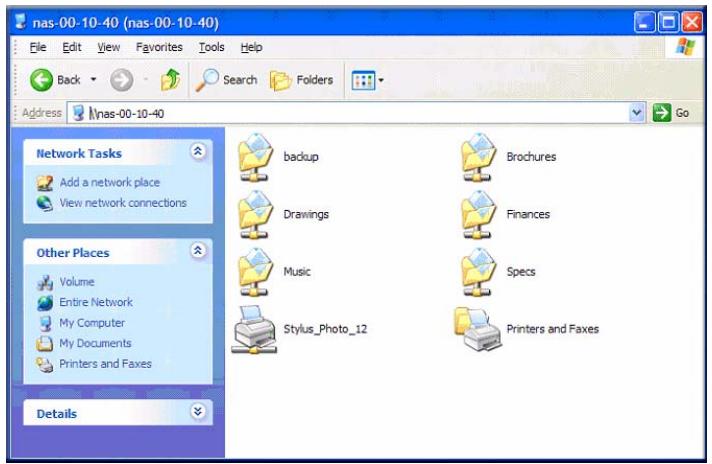Click the Add a network place icon
This screenshot has width=712, height=464.
pos(45,183)
